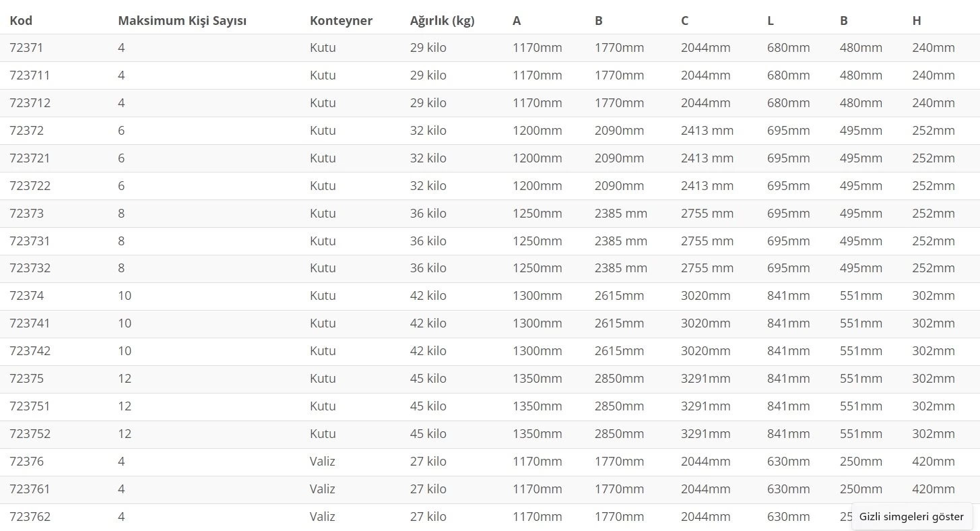Click code 72372 in the table
The height and width of the screenshot is (531, 980).
pyautogui.click(x=26, y=131)
